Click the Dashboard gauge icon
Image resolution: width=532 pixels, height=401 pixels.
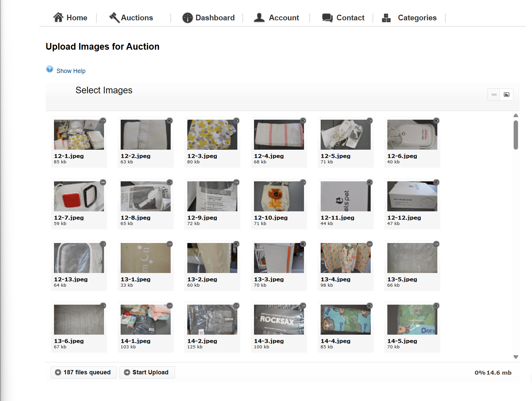[x=188, y=18]
